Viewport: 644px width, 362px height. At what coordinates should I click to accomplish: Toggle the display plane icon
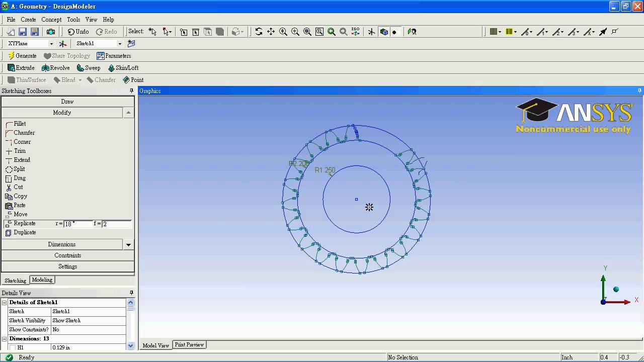click(x=372, y=32)
